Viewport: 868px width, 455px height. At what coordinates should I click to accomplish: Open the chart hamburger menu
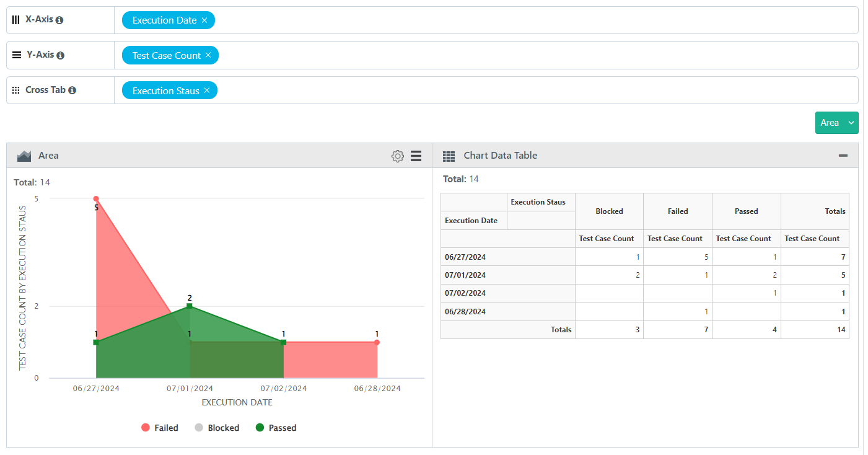coord(416,156)
